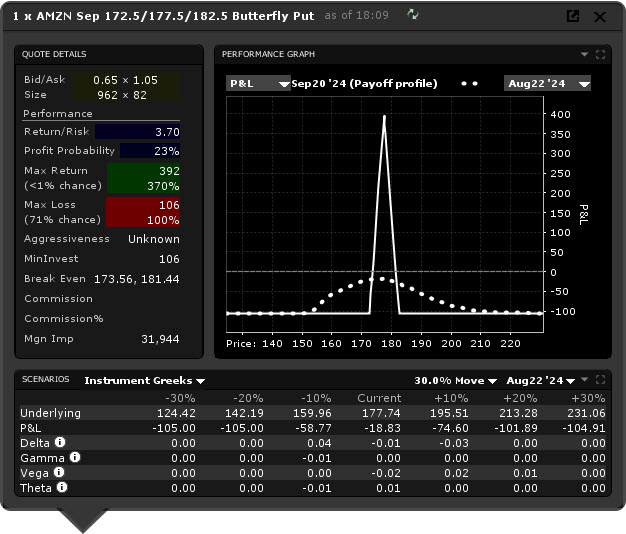This screenshot has height=534, width=626.
Task: Open the Aug22 '24 dropdown in Scenarios
Action: [x=541, y=381]
